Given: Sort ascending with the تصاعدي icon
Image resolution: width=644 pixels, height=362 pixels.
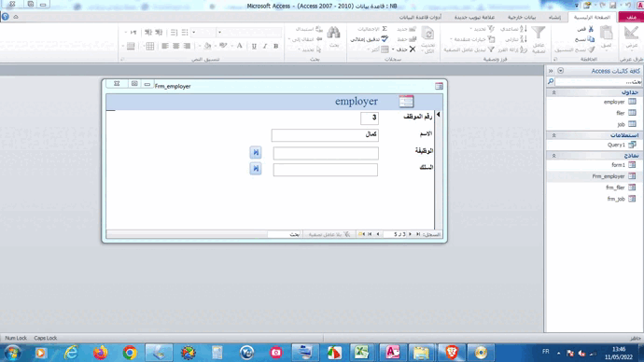Looking at the screenshot, I should (x=524, y=29).
